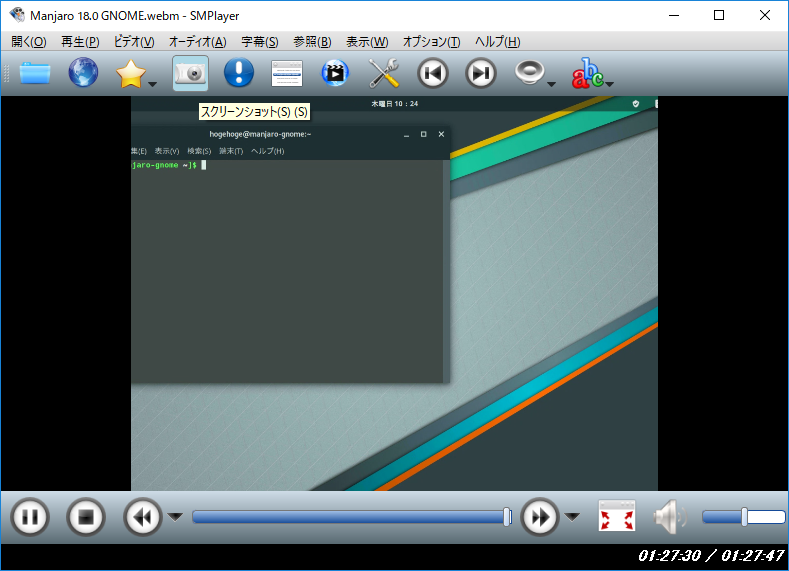Image resolution: width=789 pixels, height=571 pixels.
Task: Jump to the previous playlist item
Action: point(432,73)
